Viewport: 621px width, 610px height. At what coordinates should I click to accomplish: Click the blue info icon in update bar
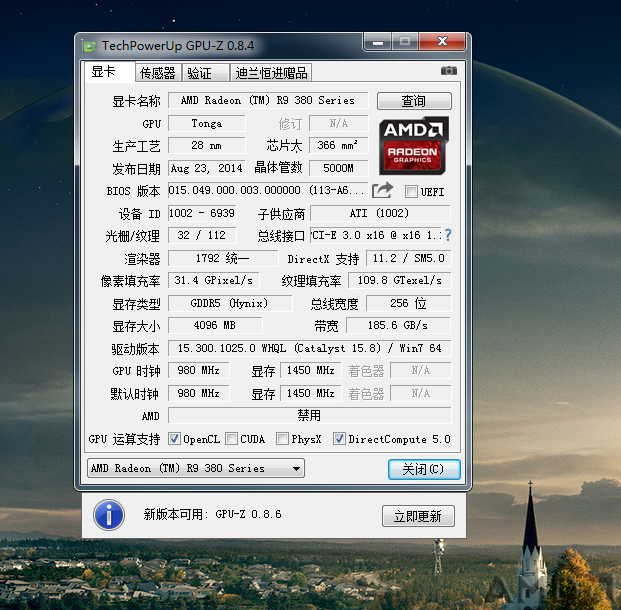[109, 515]
